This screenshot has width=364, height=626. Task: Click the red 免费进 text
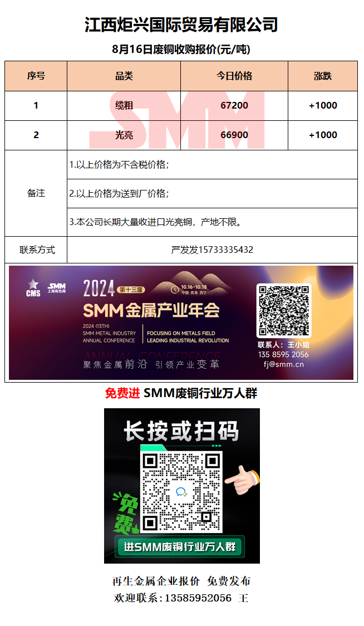122,393
